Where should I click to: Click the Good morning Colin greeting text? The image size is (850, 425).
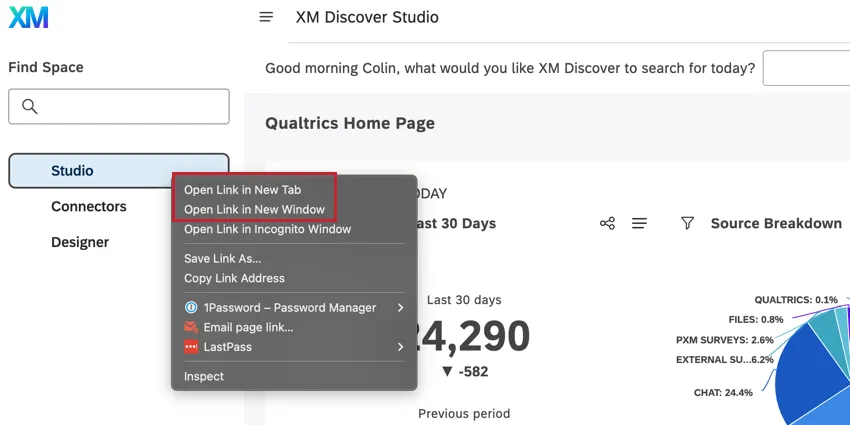coord(510,69)
